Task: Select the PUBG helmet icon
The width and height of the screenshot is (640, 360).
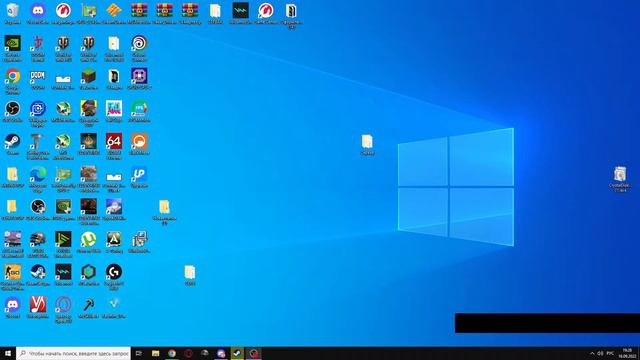Action: tap(38, 240)
